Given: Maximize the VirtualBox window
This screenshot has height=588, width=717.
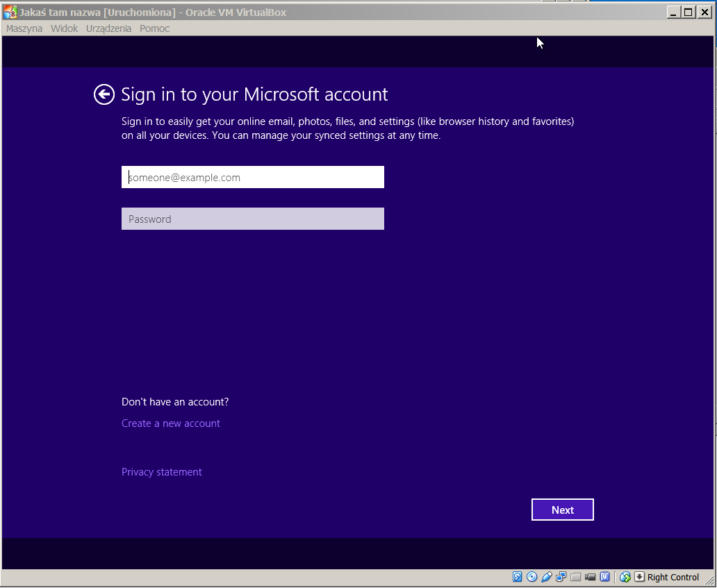Looking at the screenshot, I should click(x=689, y=12).
